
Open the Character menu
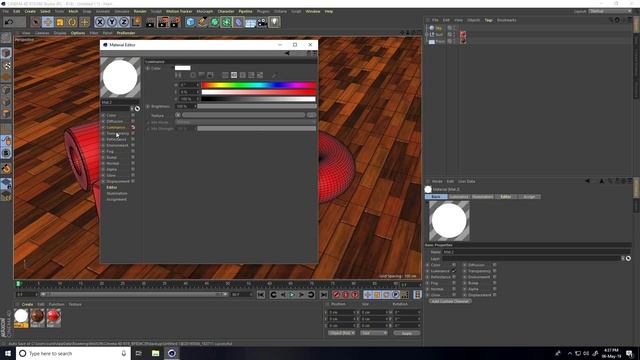(226, 11)
